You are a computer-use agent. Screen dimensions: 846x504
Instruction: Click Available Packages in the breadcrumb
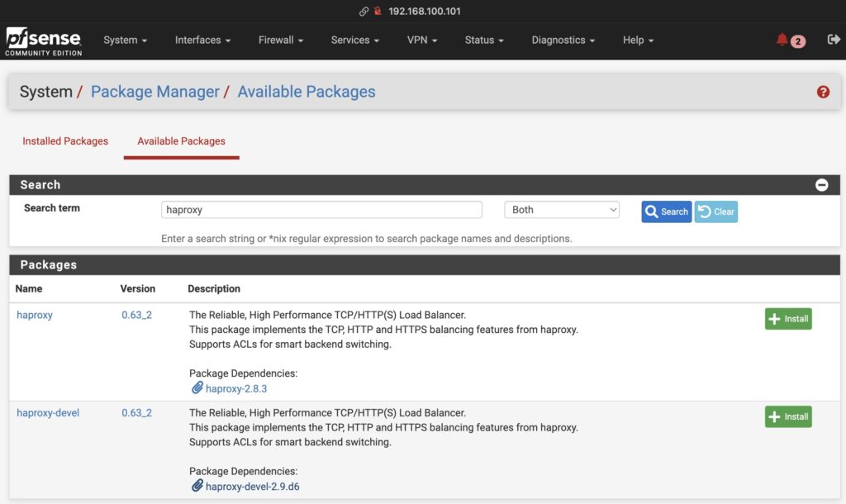point(307,92)
